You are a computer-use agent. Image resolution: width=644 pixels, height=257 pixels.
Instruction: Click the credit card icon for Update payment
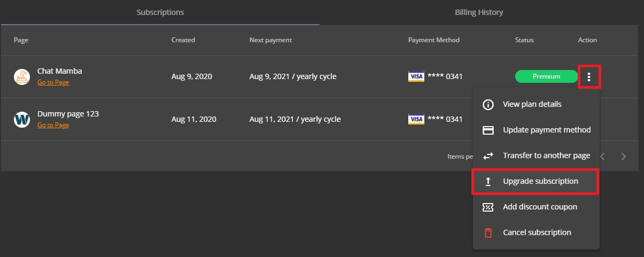pos(488,130)
